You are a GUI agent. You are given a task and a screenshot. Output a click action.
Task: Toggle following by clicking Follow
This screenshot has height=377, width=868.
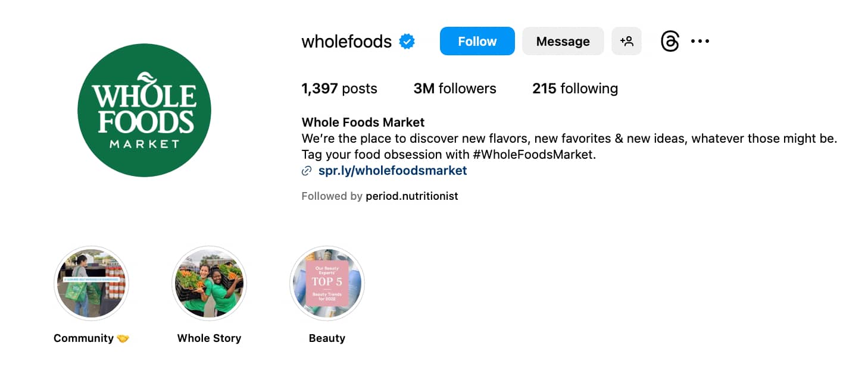tap(476, 40)
